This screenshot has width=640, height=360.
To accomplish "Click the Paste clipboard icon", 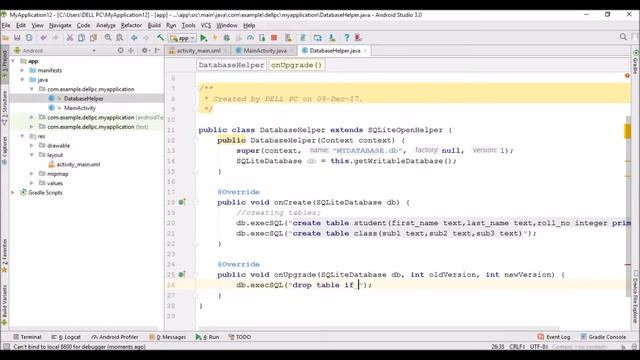I will [93, 38].
